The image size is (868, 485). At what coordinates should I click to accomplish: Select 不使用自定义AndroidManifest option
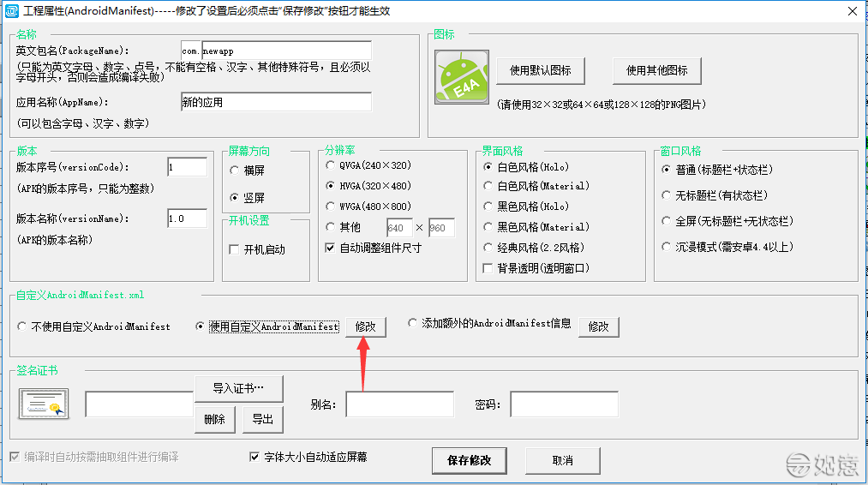[x=22, y=326]
